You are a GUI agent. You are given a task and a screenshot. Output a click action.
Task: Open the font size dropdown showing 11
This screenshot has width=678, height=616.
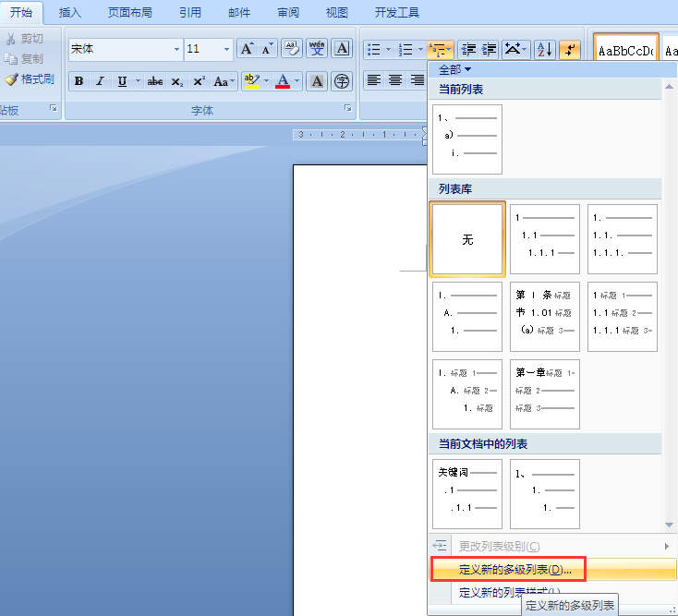(227, 49)
